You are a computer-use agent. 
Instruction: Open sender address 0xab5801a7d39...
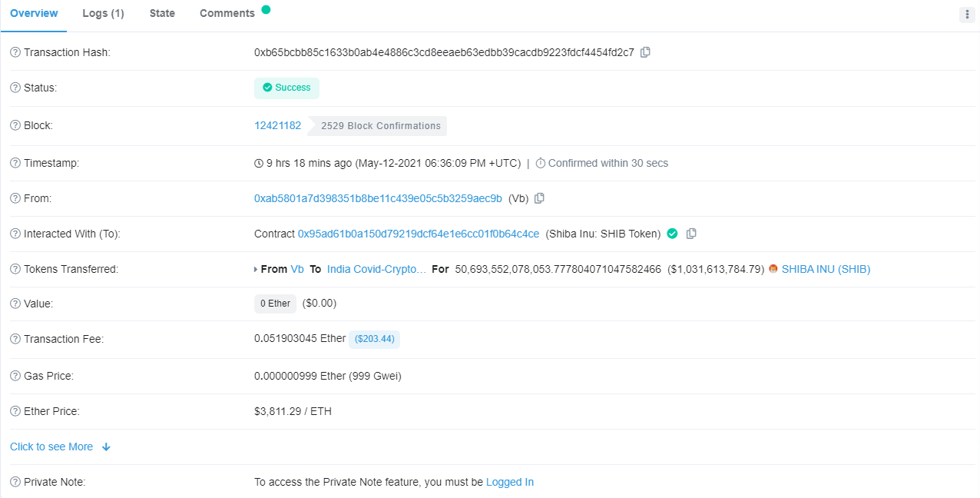coord(378,198)
